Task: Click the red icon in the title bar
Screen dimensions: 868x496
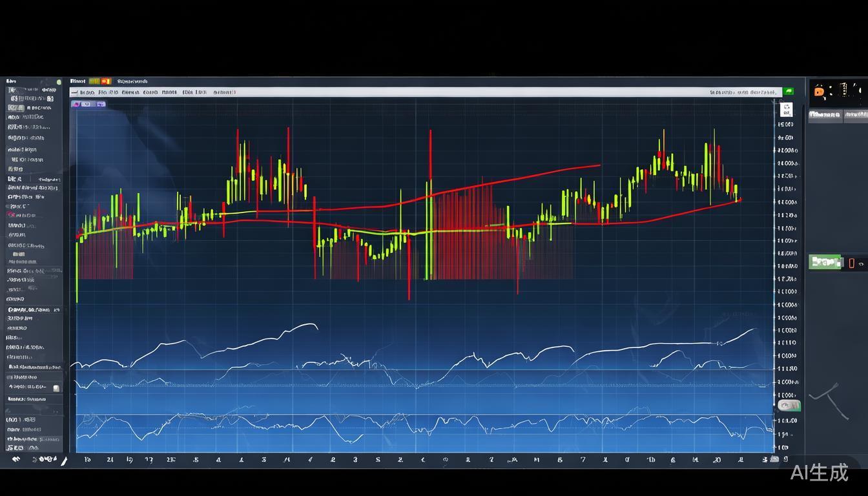Action: [x=105, y=81]
